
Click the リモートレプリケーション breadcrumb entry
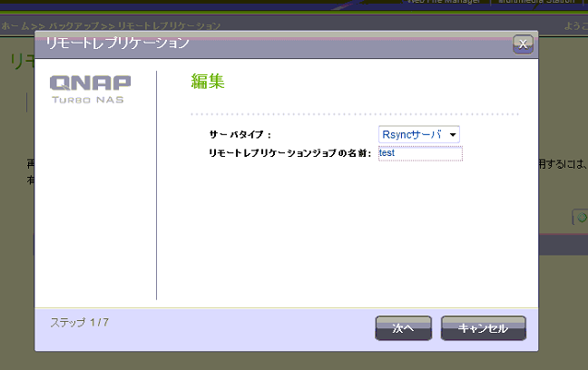click(169, 26)
